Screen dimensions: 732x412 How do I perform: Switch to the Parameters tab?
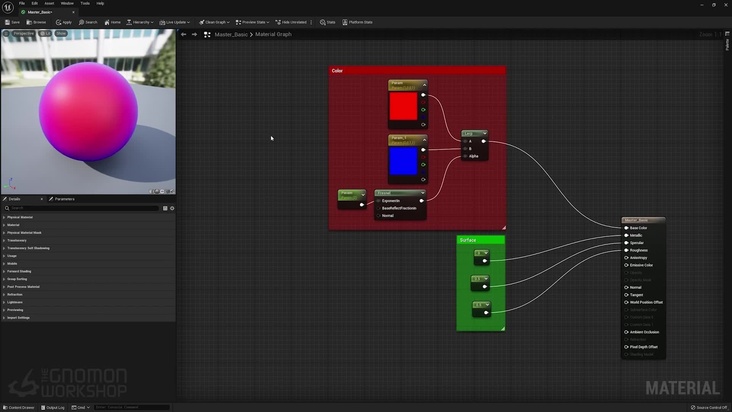point(64,199)
